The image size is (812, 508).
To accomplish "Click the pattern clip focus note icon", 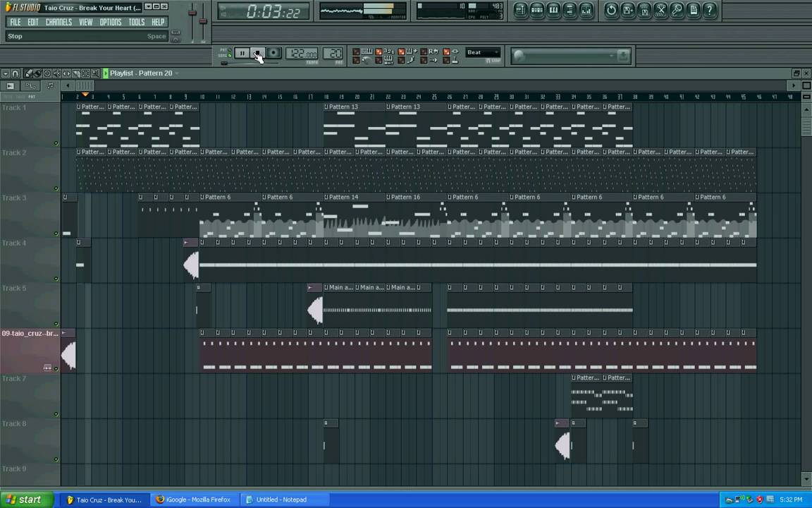I will (50, 86).
